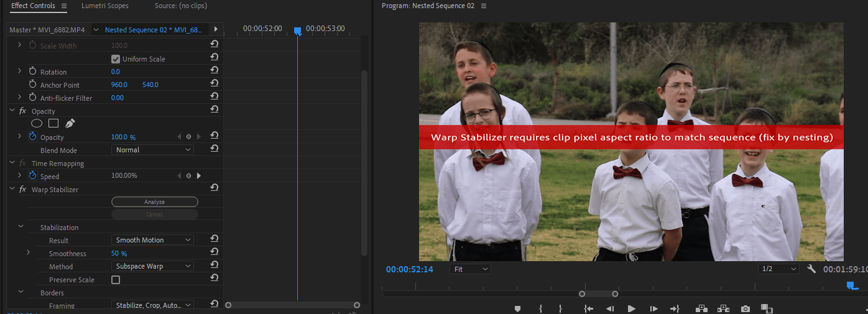This screenshot has height=314, width=868.
Task: Play the Program monitor sequence
Action: pos(632,308)
